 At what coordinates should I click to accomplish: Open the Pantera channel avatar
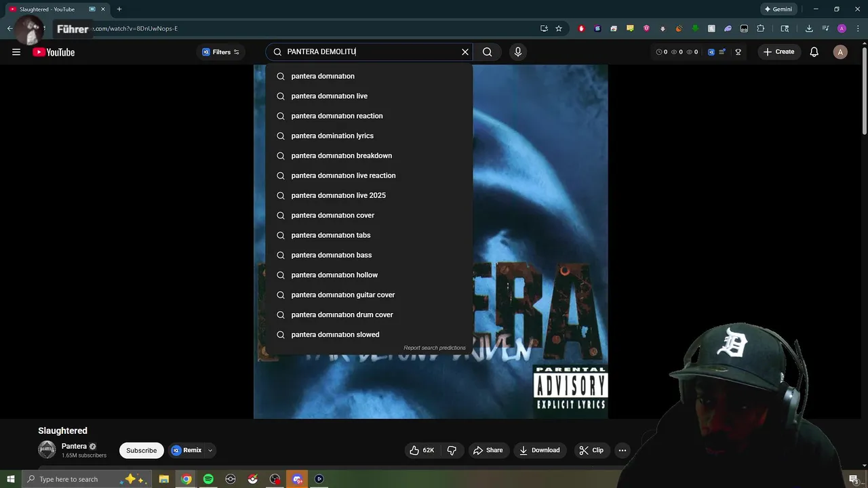(x=47, y=449)
